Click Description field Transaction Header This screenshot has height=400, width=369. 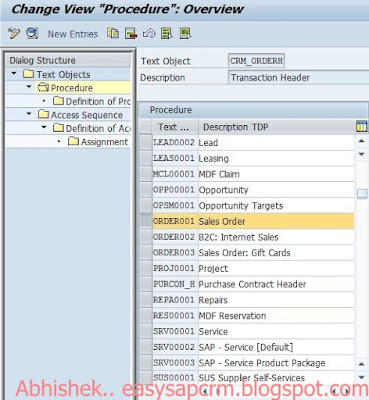pos(298,77)
